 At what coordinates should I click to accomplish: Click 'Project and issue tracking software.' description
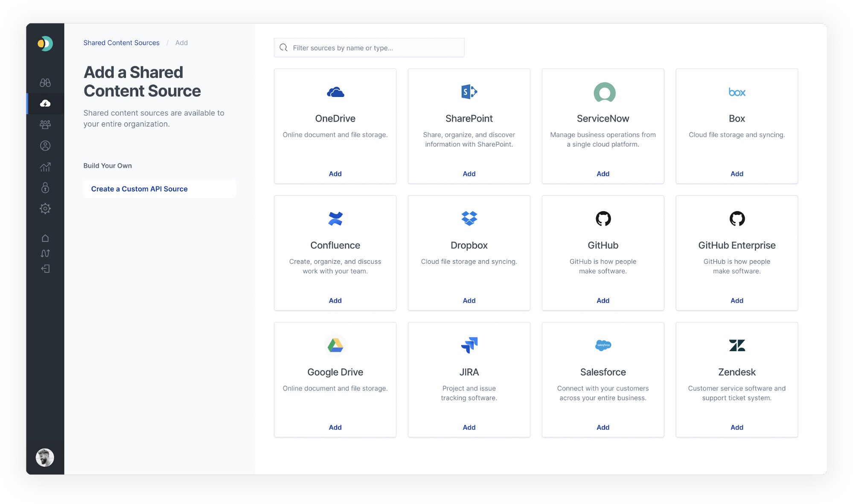point(469,393)
